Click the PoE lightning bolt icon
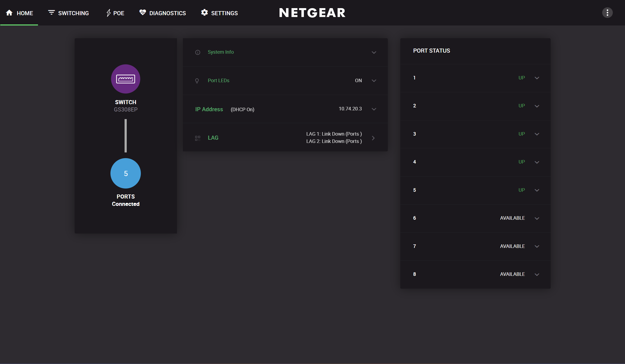625x364 pixels. (x=108, y=13)
